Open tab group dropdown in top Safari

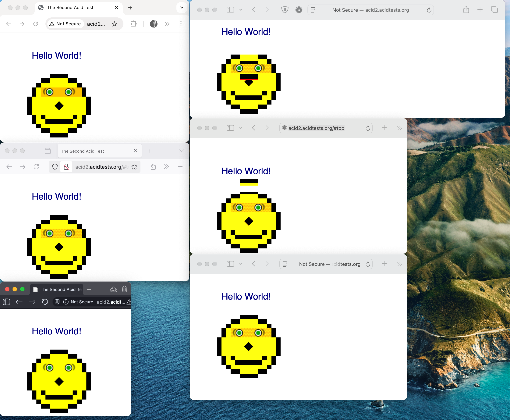(x=241, y=10)
